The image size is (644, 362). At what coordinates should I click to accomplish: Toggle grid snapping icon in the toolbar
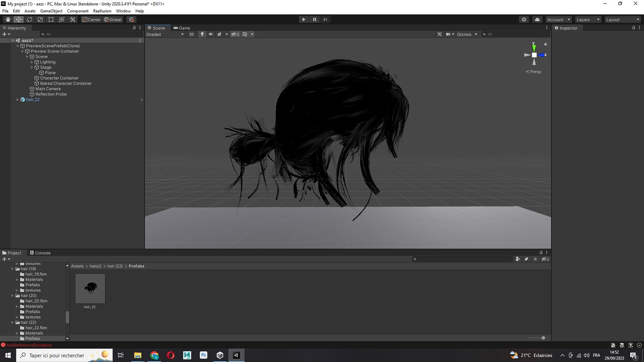click(x=131, y=19)
